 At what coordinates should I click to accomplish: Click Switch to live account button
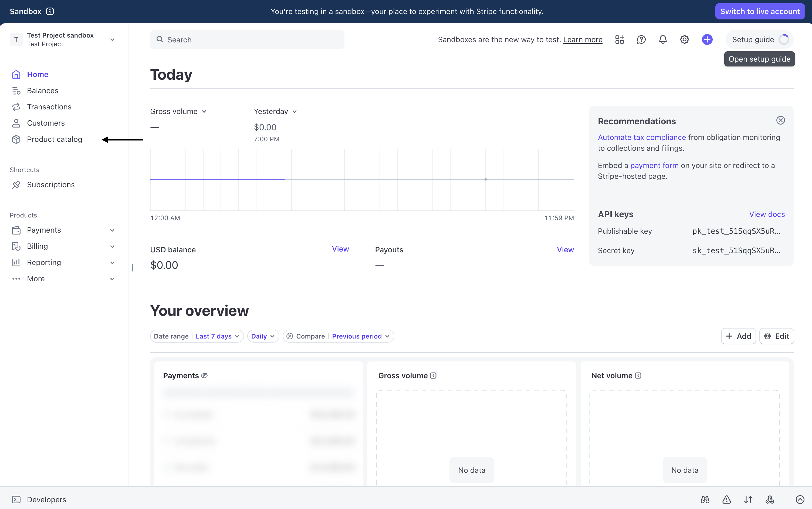pyautogui.click(x=760, y=11)
